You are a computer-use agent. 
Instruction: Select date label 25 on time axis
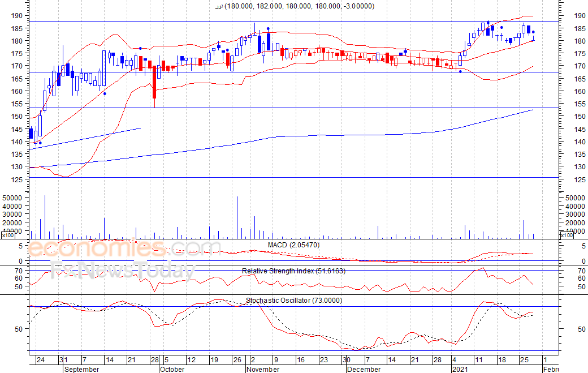[524, 360]
